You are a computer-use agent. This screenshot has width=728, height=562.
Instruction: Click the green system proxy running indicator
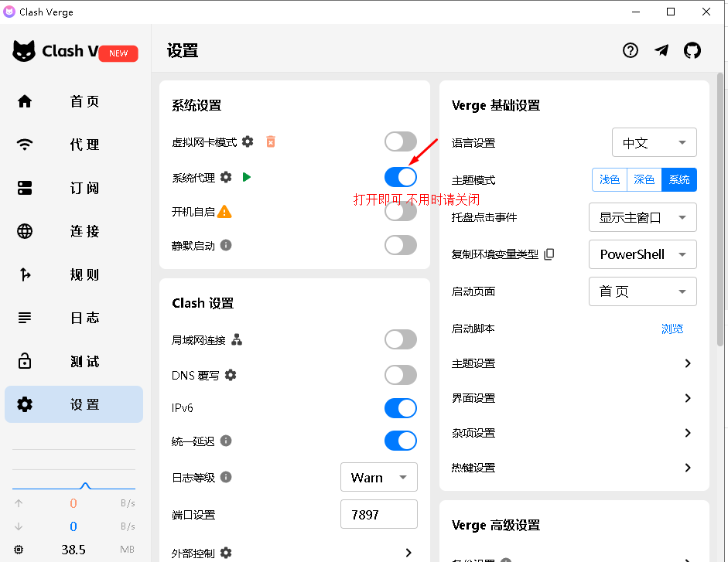[247, 177]
